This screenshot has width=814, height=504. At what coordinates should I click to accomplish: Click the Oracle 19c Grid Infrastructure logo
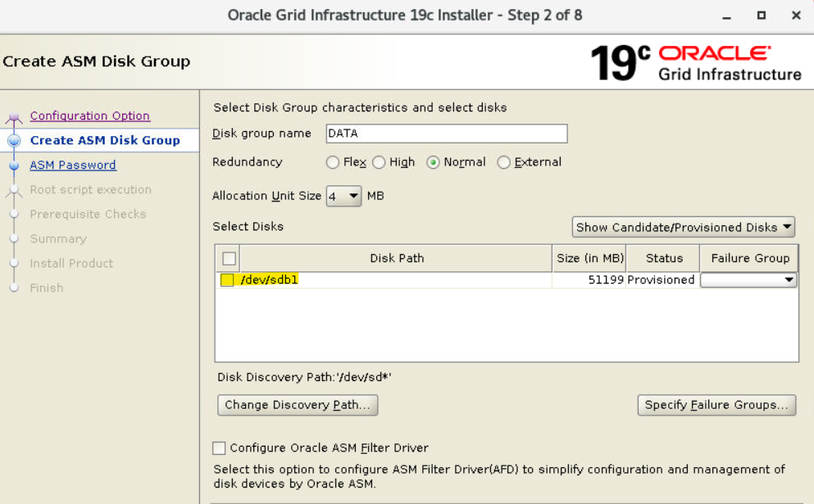pos(695,63)
